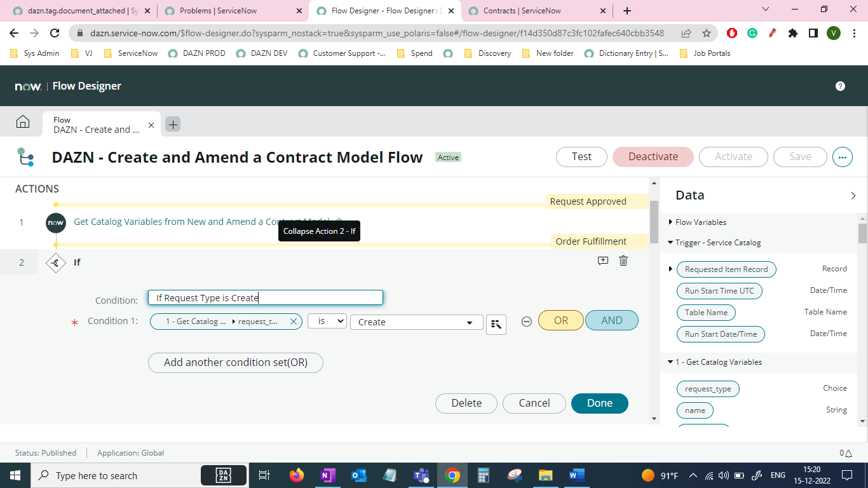
Task: Open Word from the taskbar
Action: pos(576,475)
